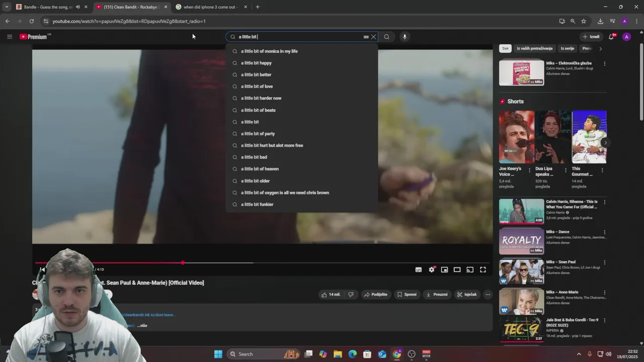Toggle subtitles in the video player
Screen dimensions: 644x362
418,270
